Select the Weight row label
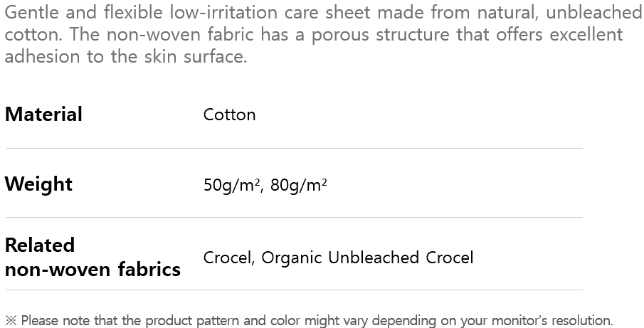Viewport: 644px width, 328px height. pos(38,184)
